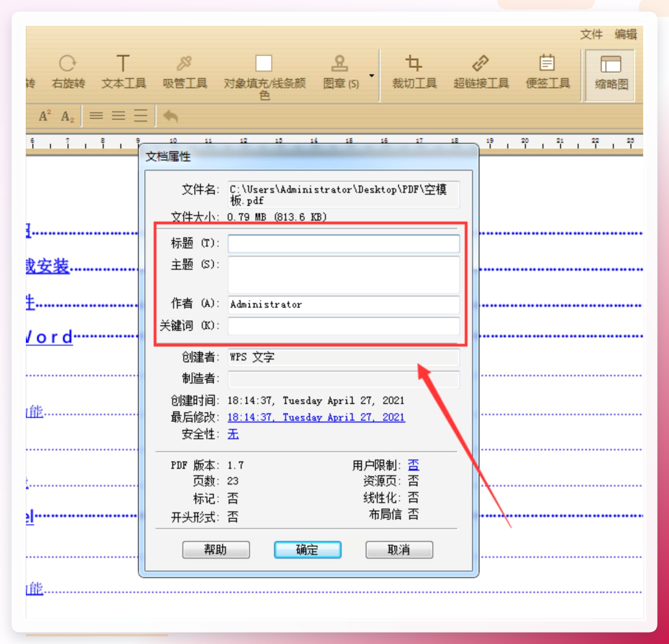Viewport: 669px width, 644px height.
Task: Toggle the 缩略图 thumbnail panel
Action: coord(611,75)
